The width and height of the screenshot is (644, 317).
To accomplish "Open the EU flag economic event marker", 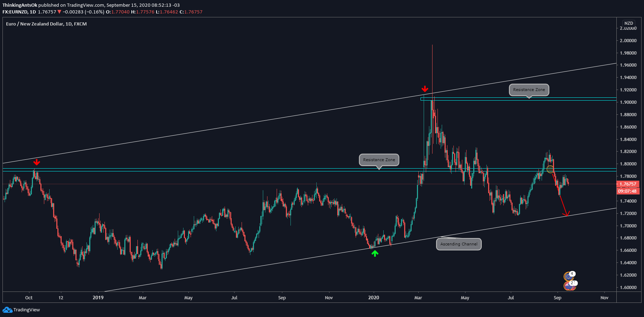I will coord(569,277).
